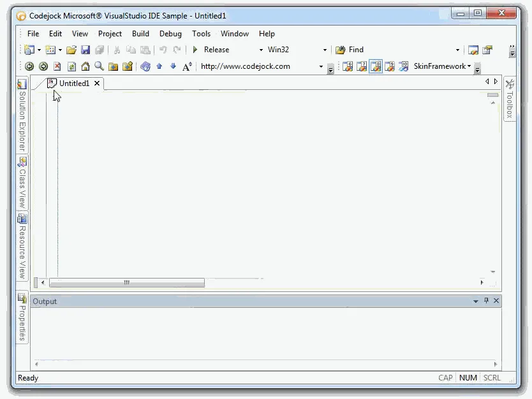The image size is (532, 399).
Task: Click the Stop loading red X icon
Action: pyautogui.click(x=57, y=66)
